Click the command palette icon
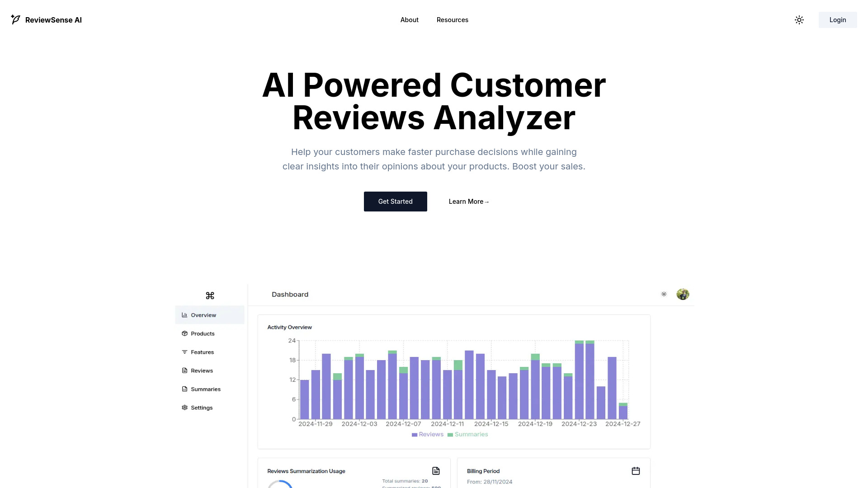 tap(210, 296)
